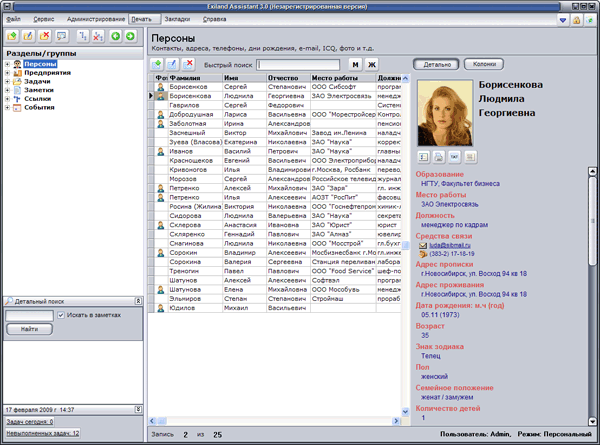This screenshot has height=445, width=600.
Task: Select the Добродушная Лариса row
Action: pos(274,114)
